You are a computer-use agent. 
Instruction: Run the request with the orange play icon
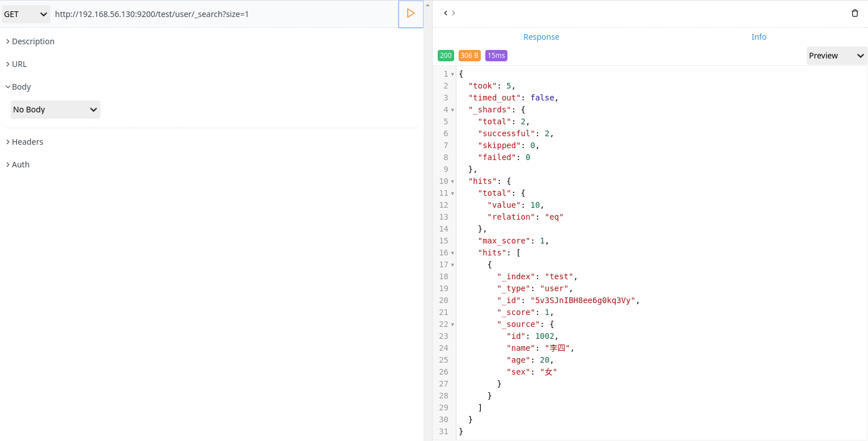[410, 14]
